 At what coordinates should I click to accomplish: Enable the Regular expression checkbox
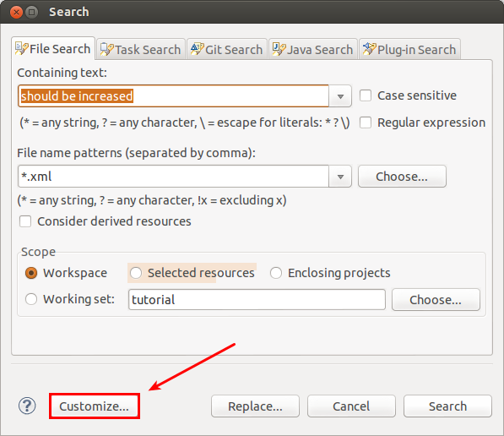366,123
